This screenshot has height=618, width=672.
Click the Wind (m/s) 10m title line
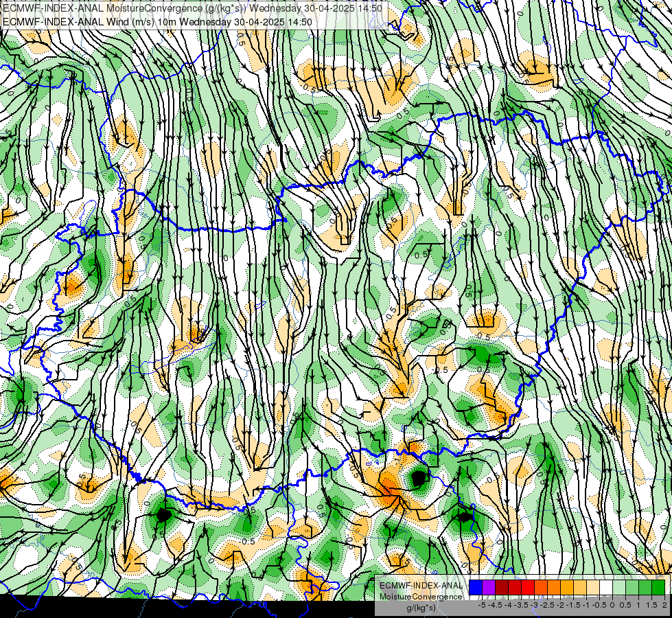(x=157, y=22)
